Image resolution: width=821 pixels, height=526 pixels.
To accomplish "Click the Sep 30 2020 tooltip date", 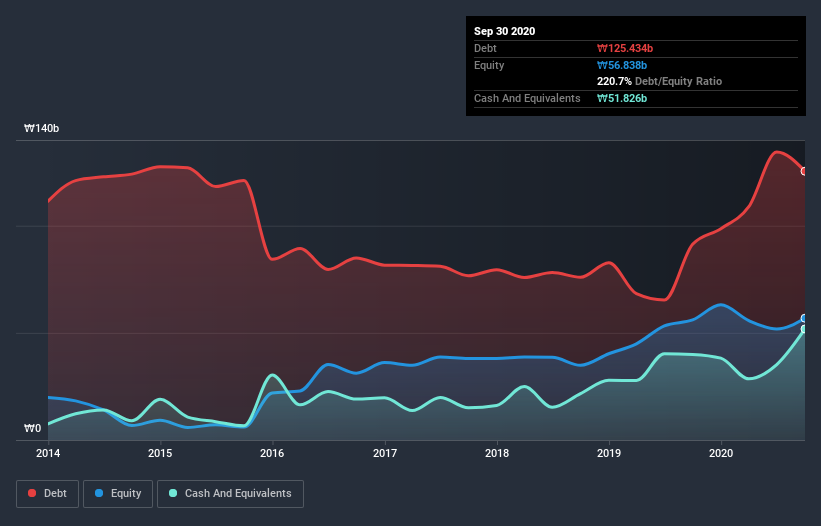I will (504, 31).
